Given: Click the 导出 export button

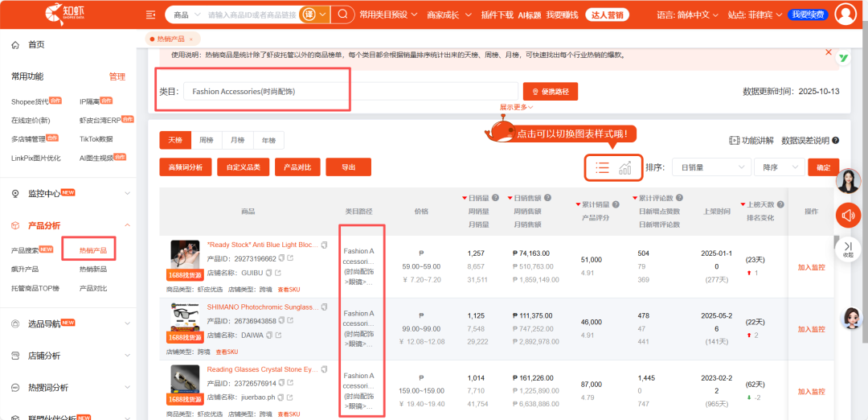Looking at the screenshot, I should click(x=348, y=167).
